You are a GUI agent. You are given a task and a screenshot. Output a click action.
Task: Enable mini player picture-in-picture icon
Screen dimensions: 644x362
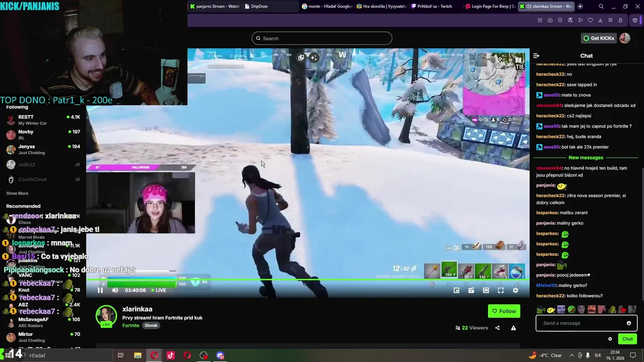click(x=456, y=290)
